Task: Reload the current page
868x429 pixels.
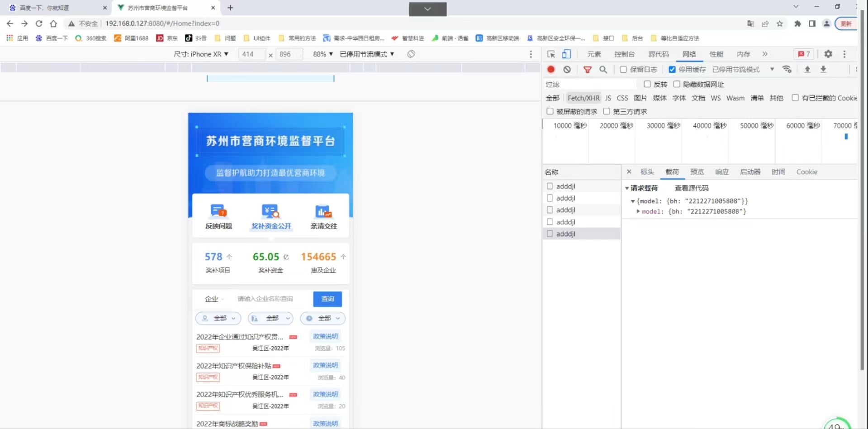Action: [39, 24]
